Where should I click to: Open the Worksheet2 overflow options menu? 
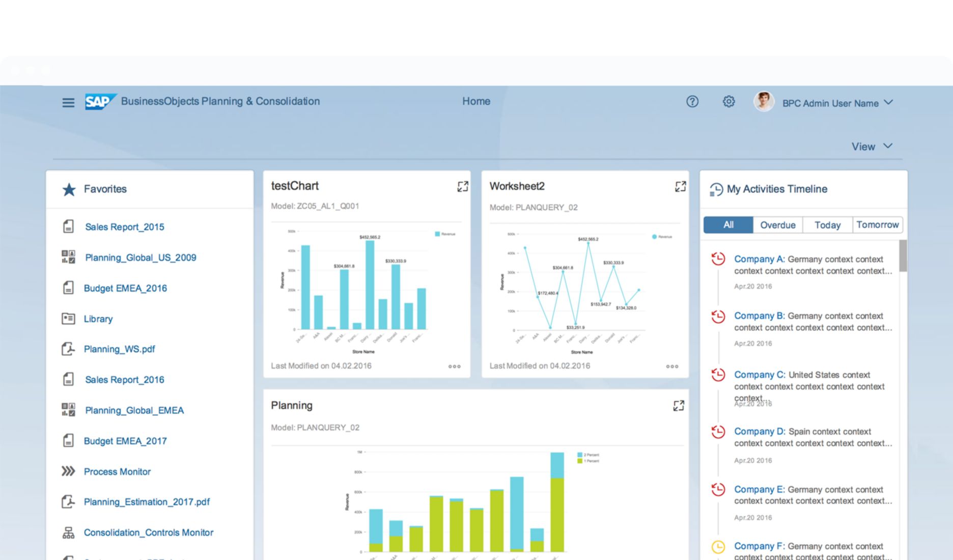[673, 366]
